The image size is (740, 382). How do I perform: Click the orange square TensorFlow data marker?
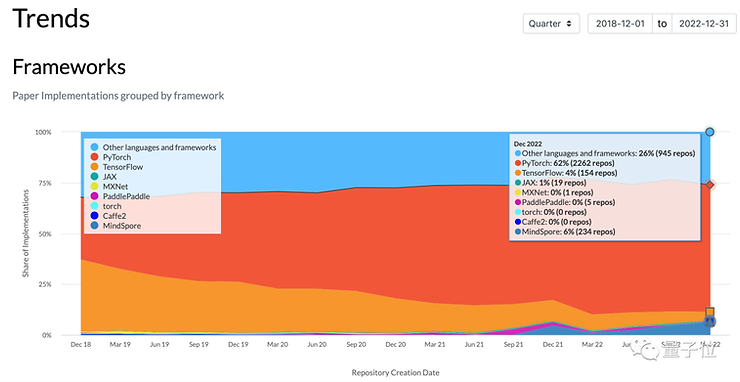[x=710, y=312]
